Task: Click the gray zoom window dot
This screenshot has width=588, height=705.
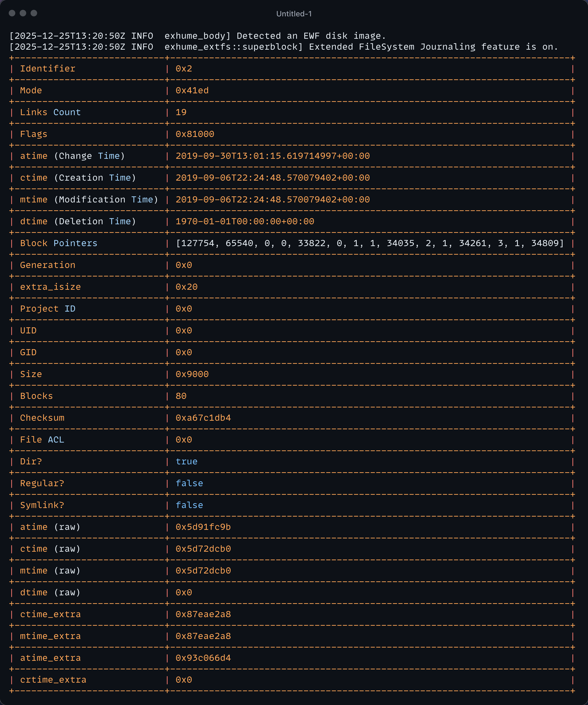Action: click(34, 13)
